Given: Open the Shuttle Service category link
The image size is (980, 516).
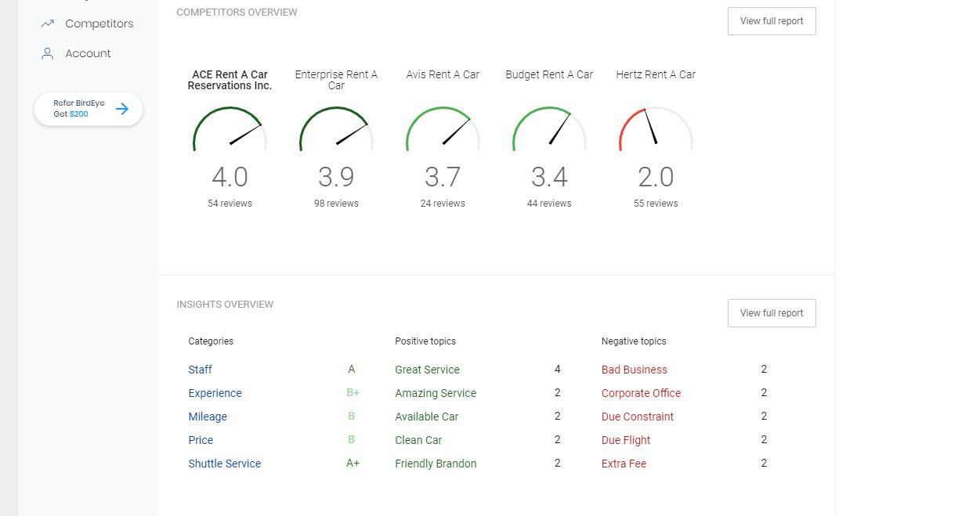Looking at the screenshot, I should 224,464.
